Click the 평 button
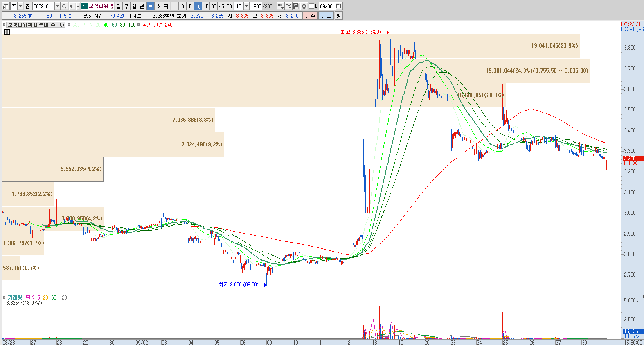Viewport: 644px width, 345px height. [338, 16]
